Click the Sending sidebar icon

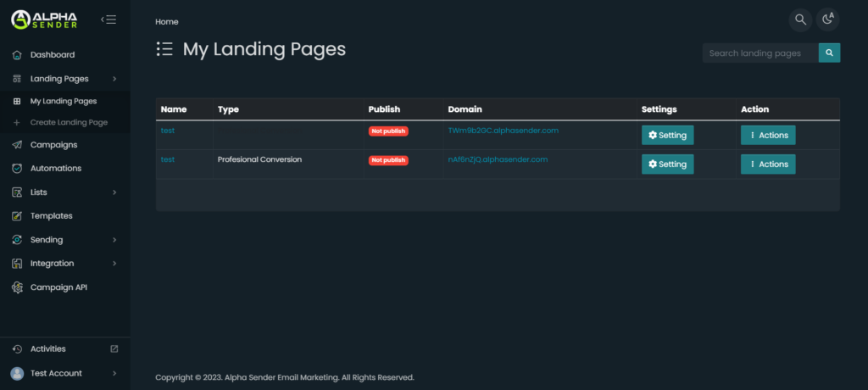[17, 240]
